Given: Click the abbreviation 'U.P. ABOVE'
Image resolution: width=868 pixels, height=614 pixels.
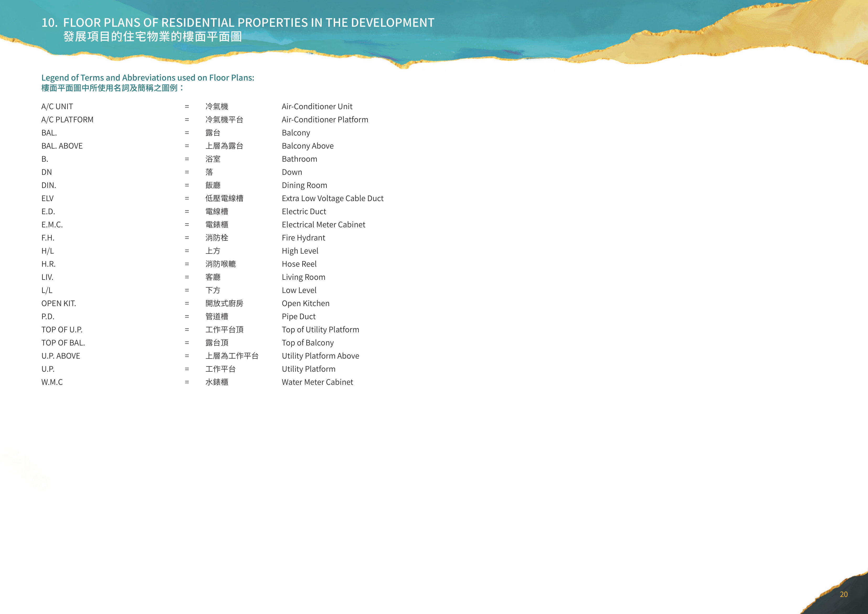Looking at the screenshot, I should coord(61,356).
